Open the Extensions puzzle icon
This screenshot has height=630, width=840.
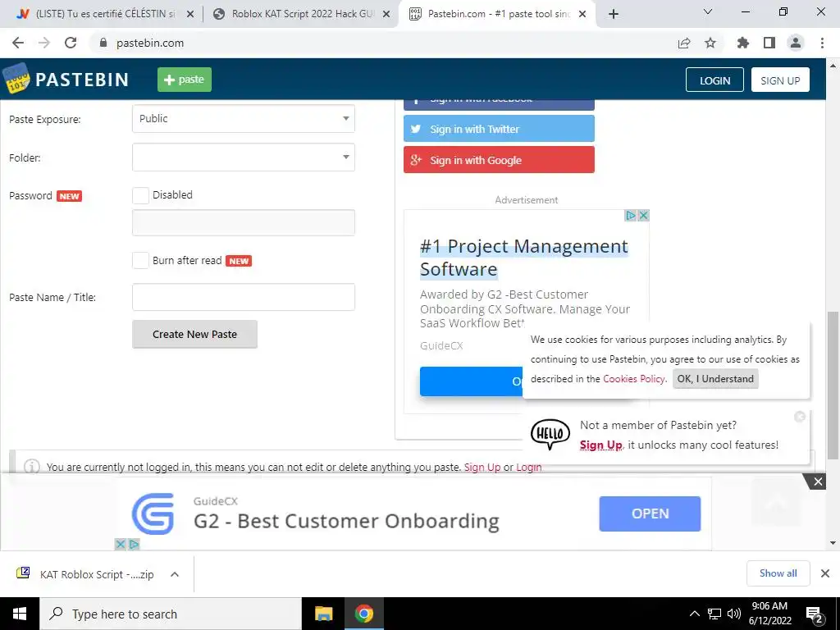point(742,43)
